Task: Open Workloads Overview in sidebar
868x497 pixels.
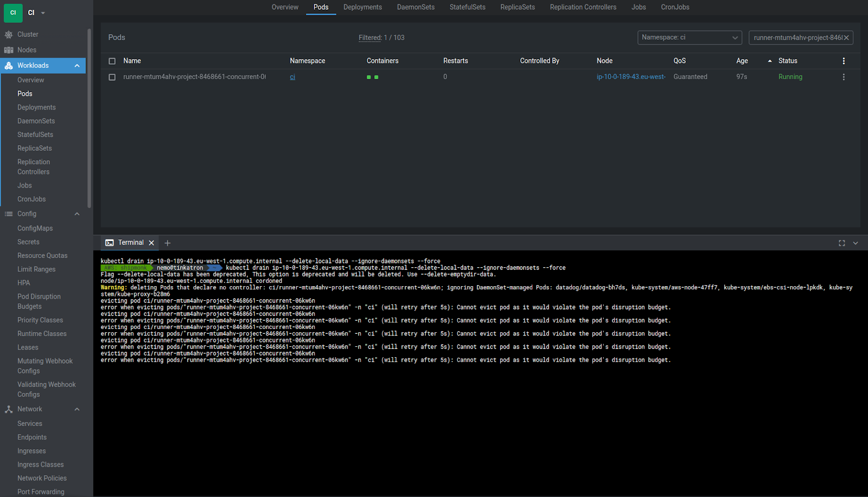Action: (x=31, y=80)
